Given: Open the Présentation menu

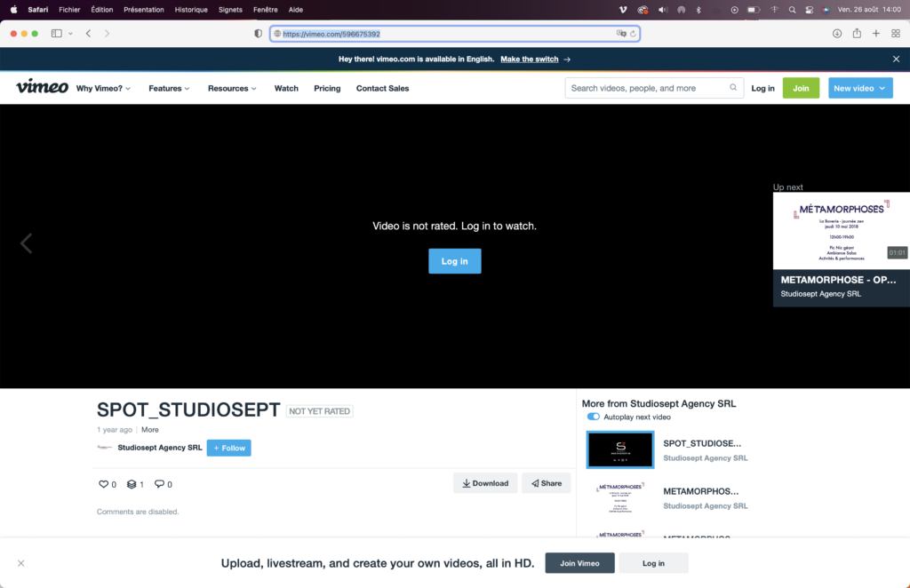Looking at the screenshot, I should (144, 10).
